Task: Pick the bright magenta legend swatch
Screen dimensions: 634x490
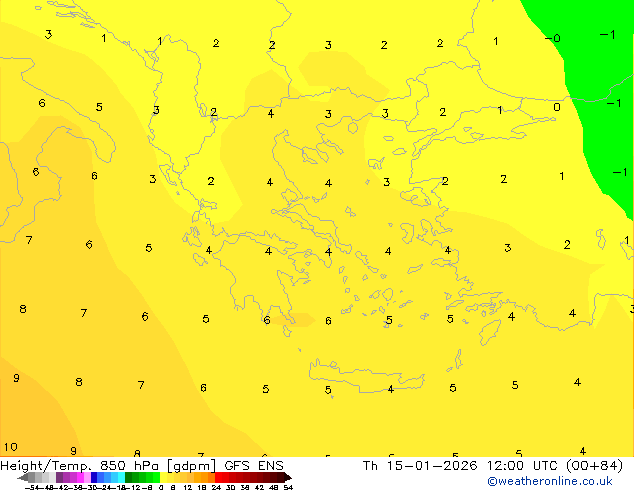Action: pyautogui.click(x=80, y=477)
